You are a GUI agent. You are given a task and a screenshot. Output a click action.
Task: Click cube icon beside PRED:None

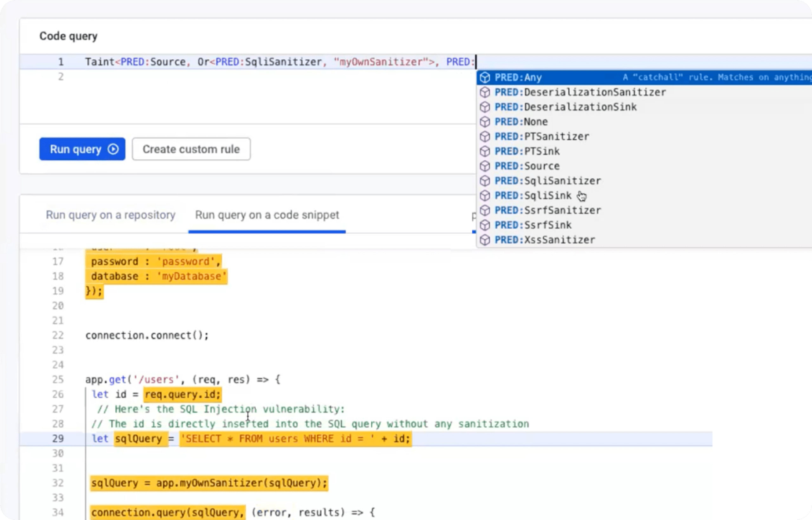pyautogui.click(x=485, y=122)
